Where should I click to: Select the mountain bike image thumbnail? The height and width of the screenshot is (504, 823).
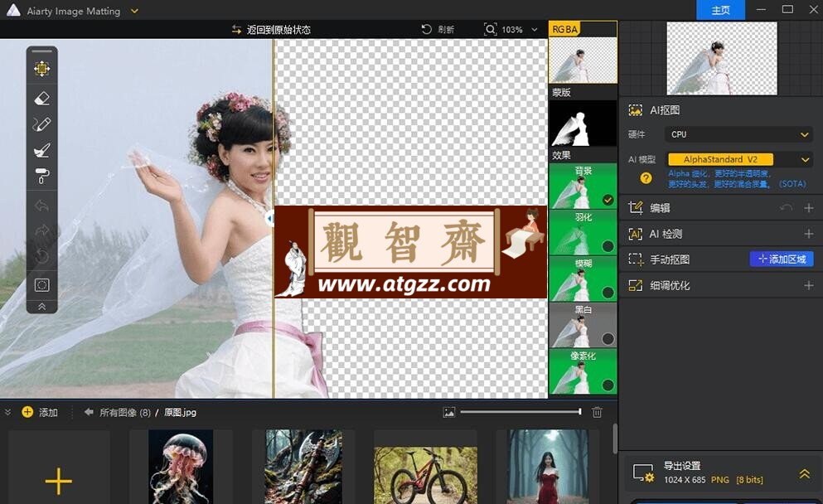coord(426,475)
